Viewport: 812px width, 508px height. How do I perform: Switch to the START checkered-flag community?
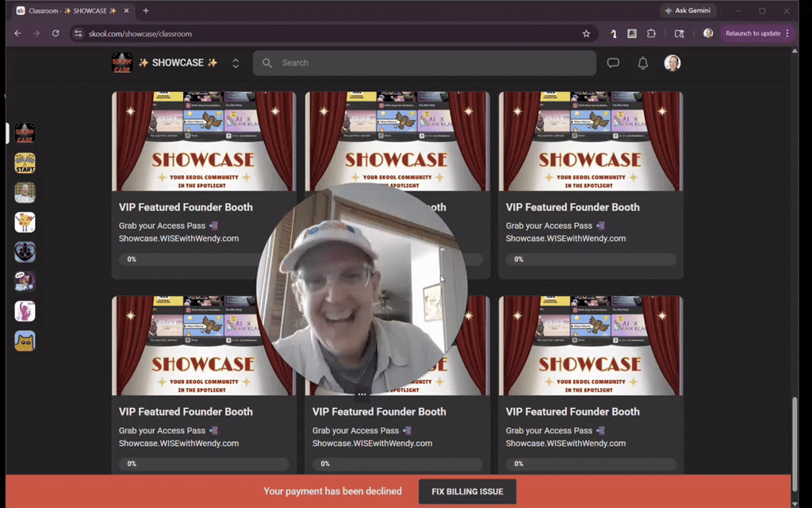[x=25, y=163]
